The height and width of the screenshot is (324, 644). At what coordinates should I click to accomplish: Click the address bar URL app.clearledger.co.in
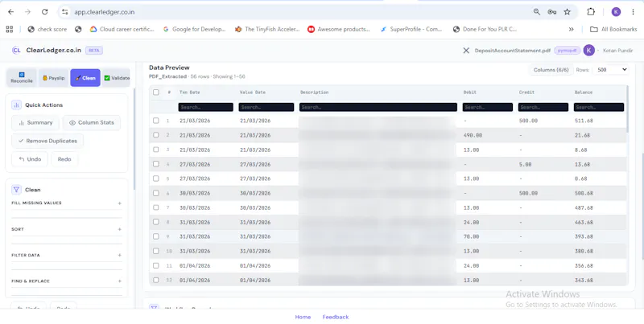[x=105, y=12]
